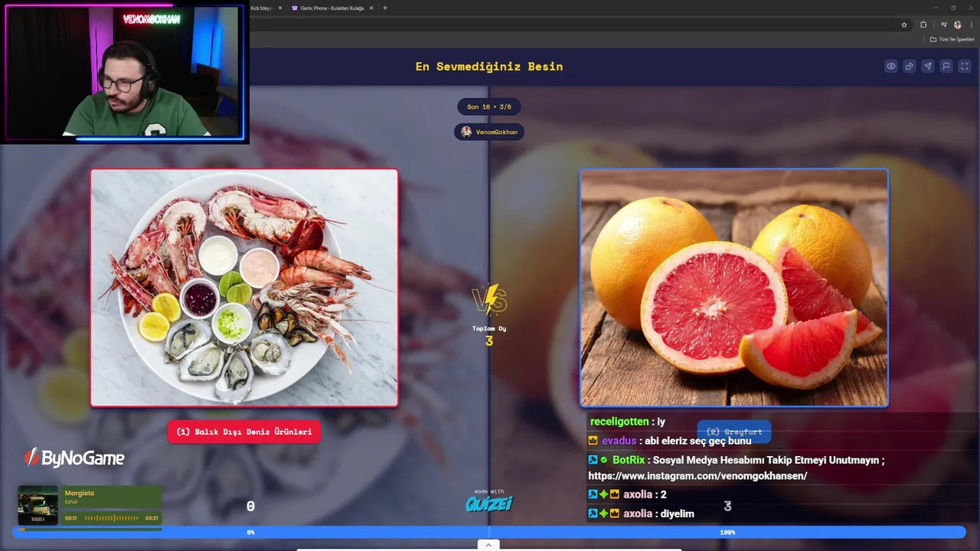Expand the bottom panel chevron
This screenshot has height=551, width=980.
coord(488,545)
